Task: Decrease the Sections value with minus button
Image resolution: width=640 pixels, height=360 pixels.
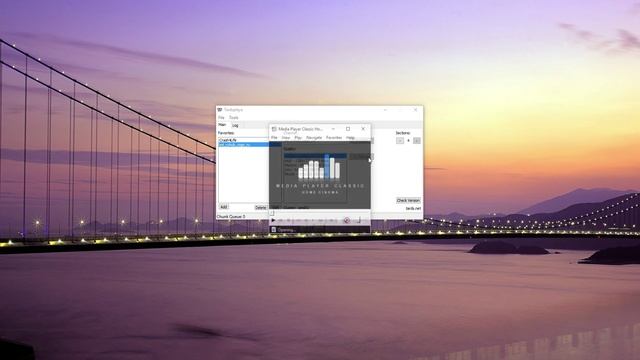Action: pos(400,140)
